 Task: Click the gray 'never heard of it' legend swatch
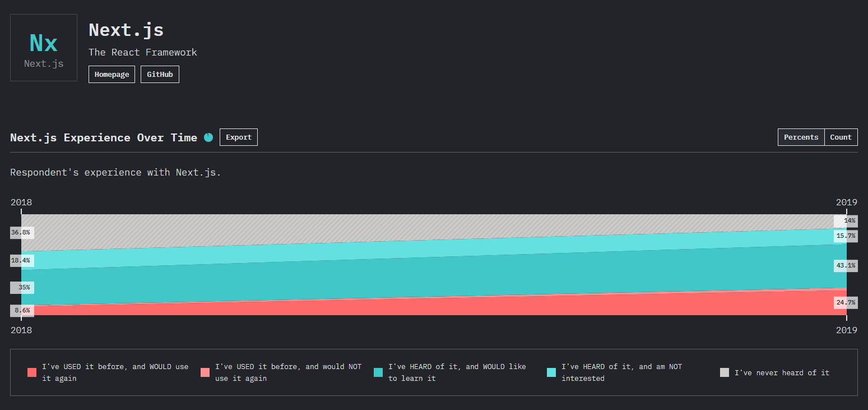click(x=725, y=372)
